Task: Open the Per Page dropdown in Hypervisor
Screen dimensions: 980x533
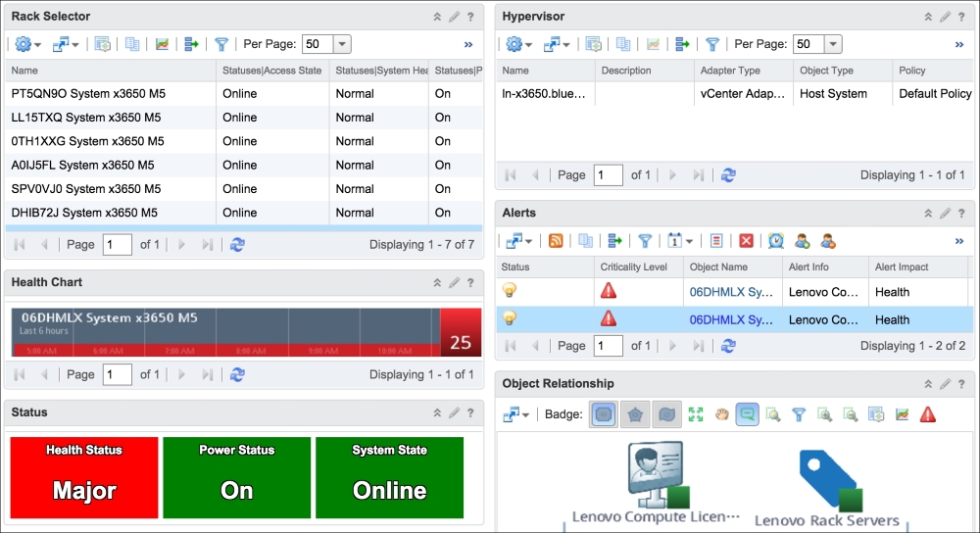Action: point(833,44)
